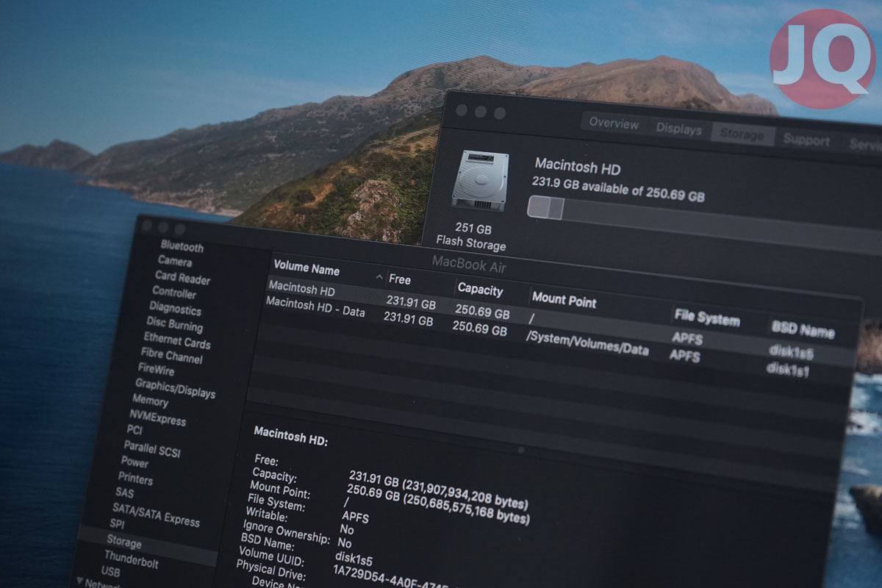The width and height of the screenshot is (882, 588).
Task: Open the Displays tab
Action: click(x=678, y=129)
